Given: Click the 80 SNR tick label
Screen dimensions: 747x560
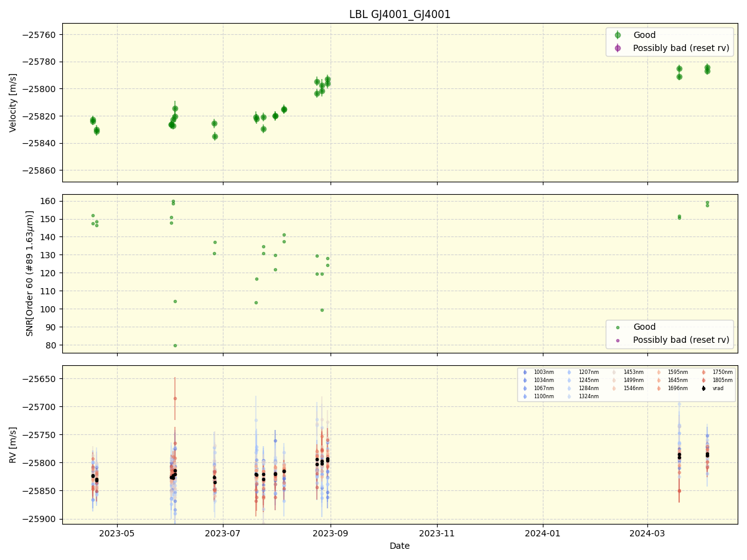Looking at the screenshot, I should click(51, 345).
